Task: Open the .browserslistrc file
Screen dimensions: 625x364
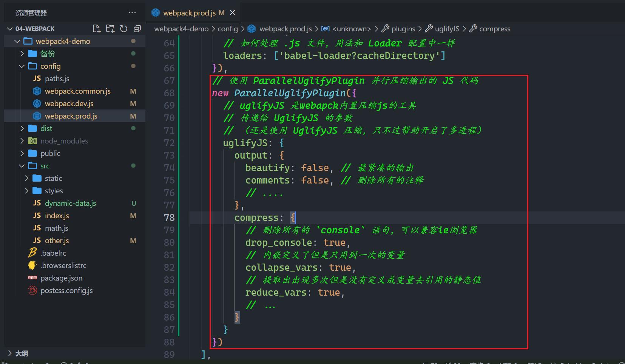Action: [x=75, y=265]
